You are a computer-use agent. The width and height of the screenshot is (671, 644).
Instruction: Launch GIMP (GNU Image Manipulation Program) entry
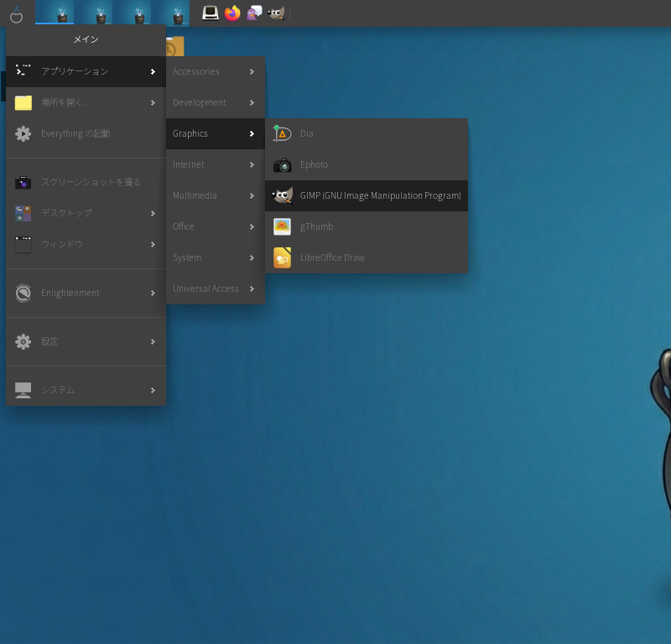click(x=367, y=195)
